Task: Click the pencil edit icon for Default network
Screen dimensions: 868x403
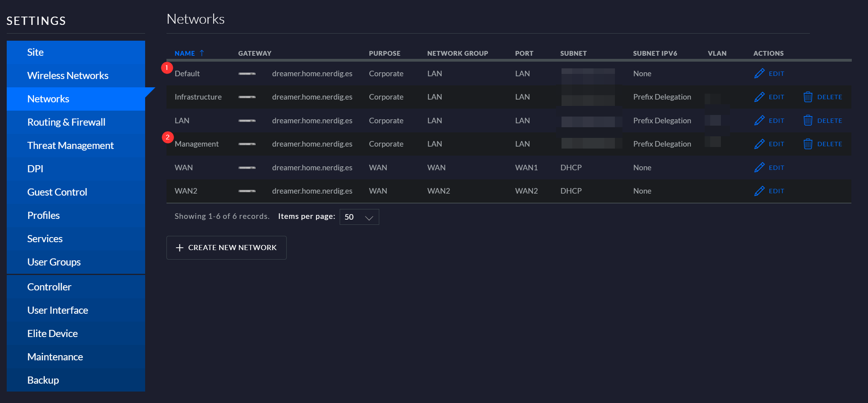Action: [759, 73]
